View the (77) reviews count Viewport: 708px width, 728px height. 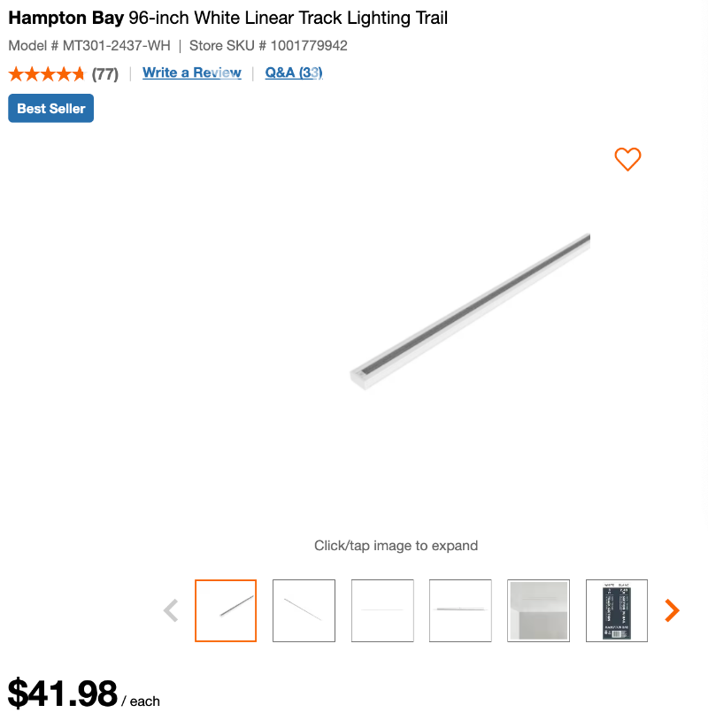(x=105, y=73)
